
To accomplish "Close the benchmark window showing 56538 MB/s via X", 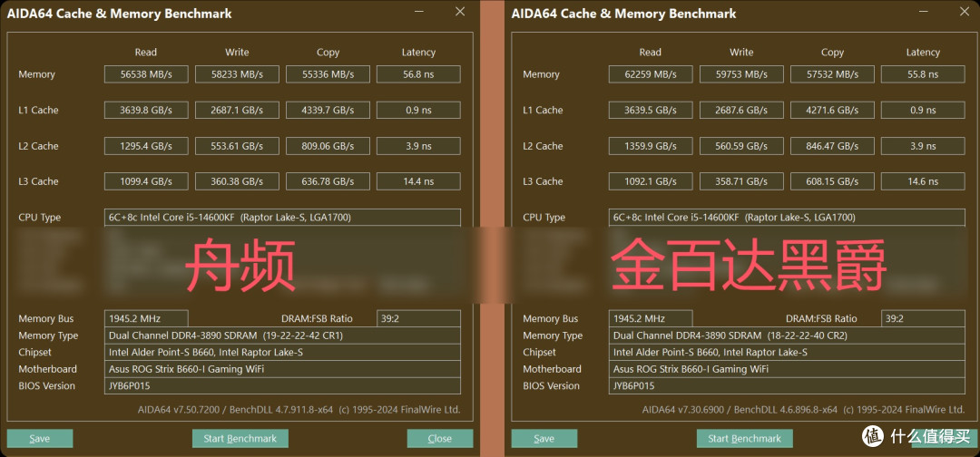I will tap(459, 12).
